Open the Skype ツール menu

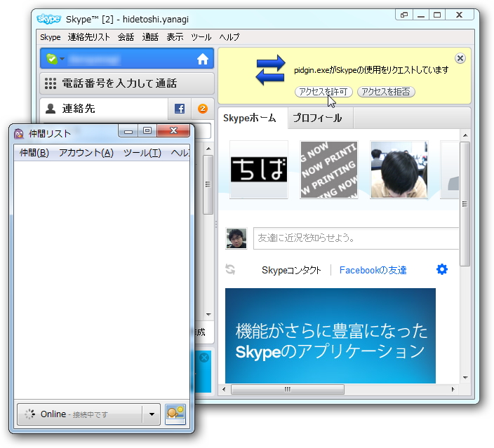pyautogui.click(x=201, y=37)
